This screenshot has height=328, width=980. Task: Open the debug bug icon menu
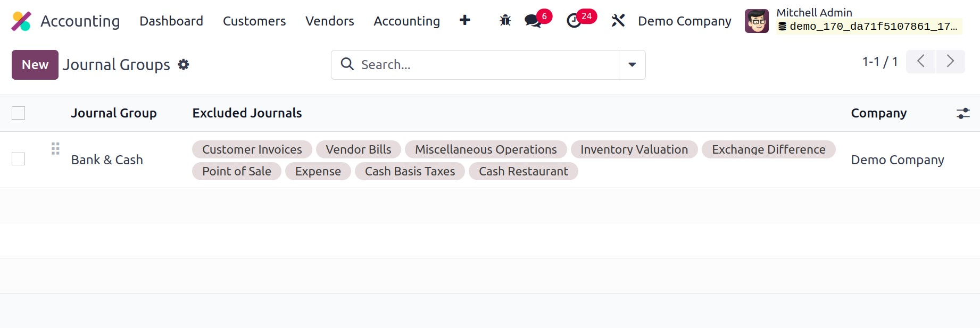tap(505, 21)
